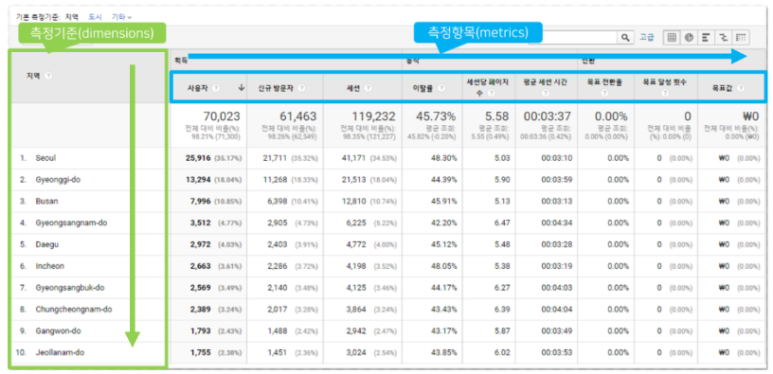Image resolution: width=773 pixels, height=374 pixels.
Task: Open the Gangwon-do region row
Action: pos(58,331)
